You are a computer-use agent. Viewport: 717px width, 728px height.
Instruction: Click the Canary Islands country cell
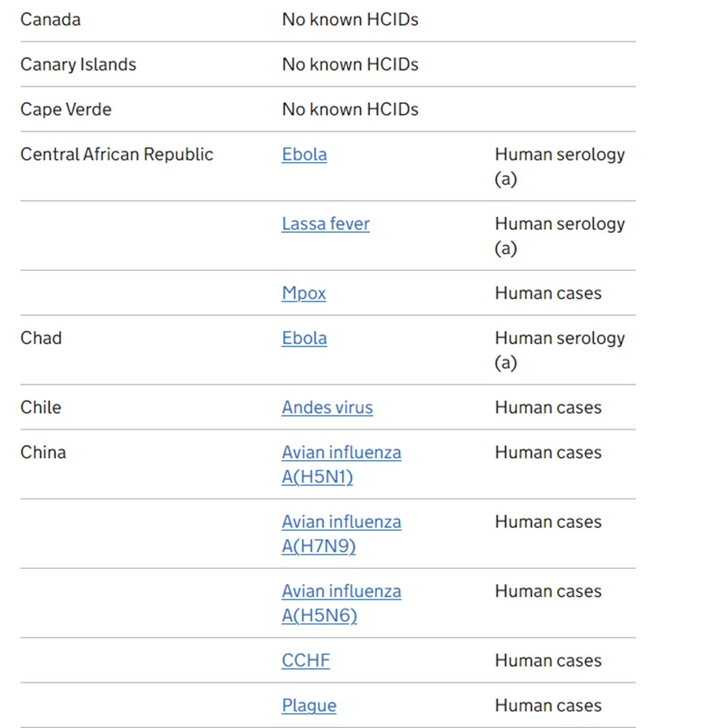(x=78, y=64)
